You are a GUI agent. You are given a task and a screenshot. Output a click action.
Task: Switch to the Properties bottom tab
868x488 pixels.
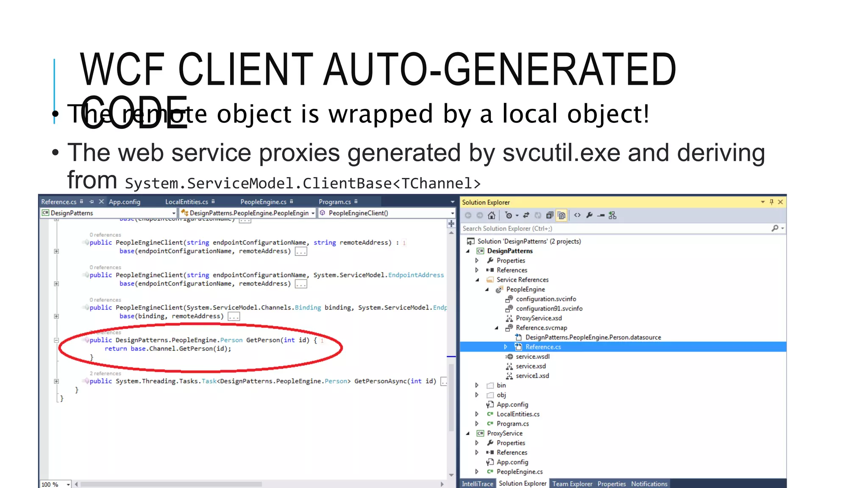612,484
